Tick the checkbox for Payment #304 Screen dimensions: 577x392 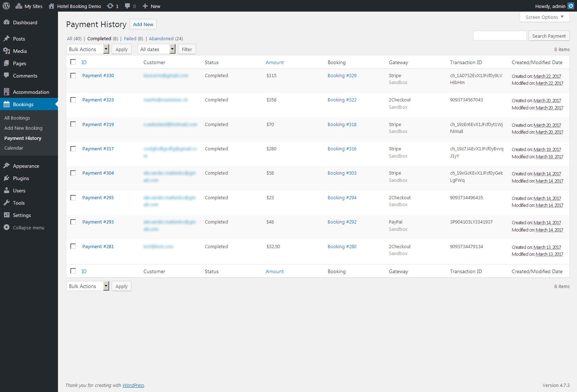(73, 173)
